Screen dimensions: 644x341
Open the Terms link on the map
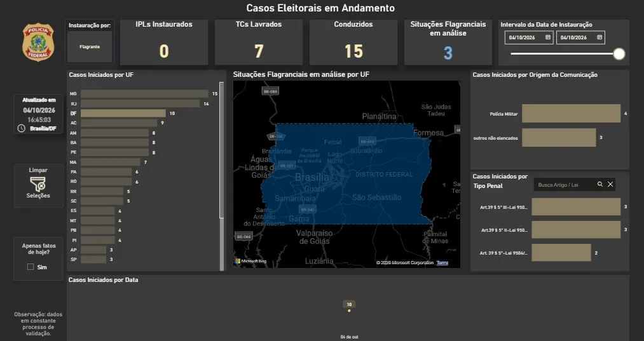pos(442,263)
